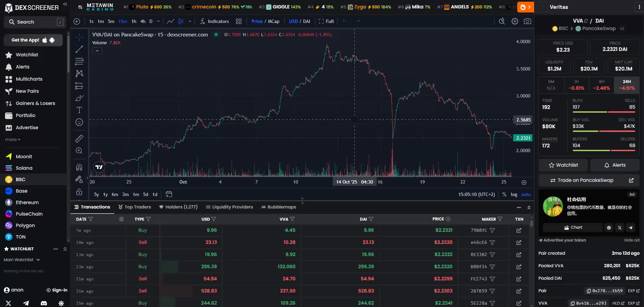Switch chart style to line chart
The height and width of the screenshot is (307, 644).
(171, 21)
